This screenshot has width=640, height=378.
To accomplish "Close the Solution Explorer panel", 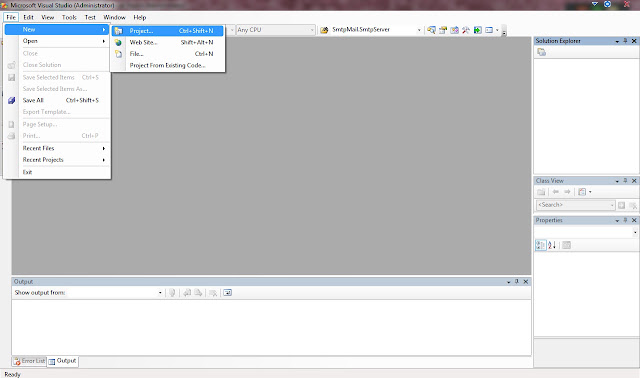I will [634, 41].
